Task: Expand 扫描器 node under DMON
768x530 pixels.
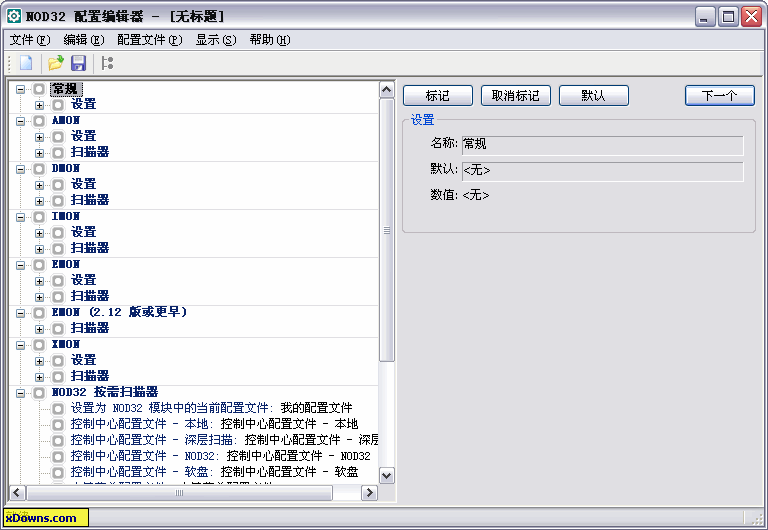Action: pos(39,201)
